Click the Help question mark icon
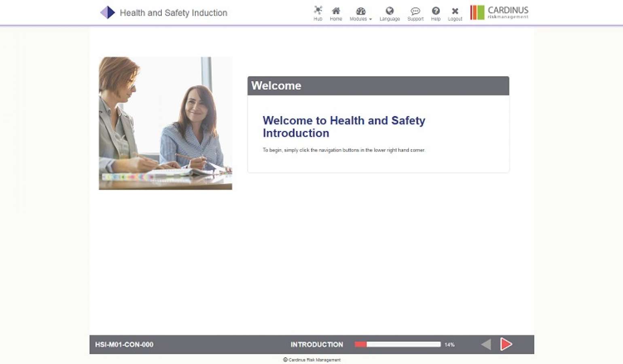Viewport: 623px width, 364px height. click(x=436, y=11)
